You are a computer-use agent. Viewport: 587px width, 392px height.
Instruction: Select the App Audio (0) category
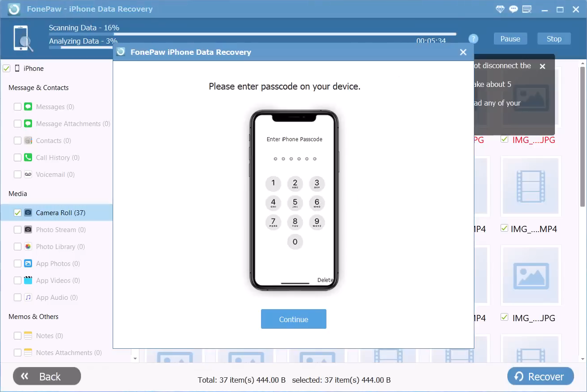[x=56, y=298]
